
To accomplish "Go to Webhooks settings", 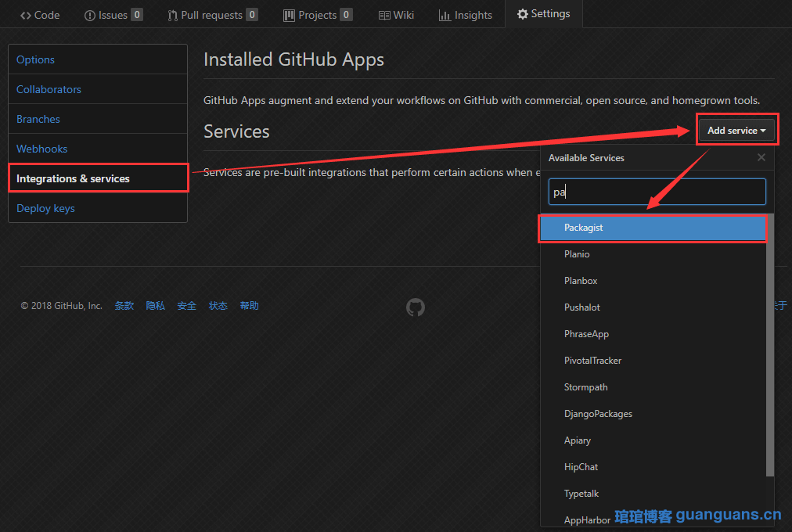I will coord(98,149).
